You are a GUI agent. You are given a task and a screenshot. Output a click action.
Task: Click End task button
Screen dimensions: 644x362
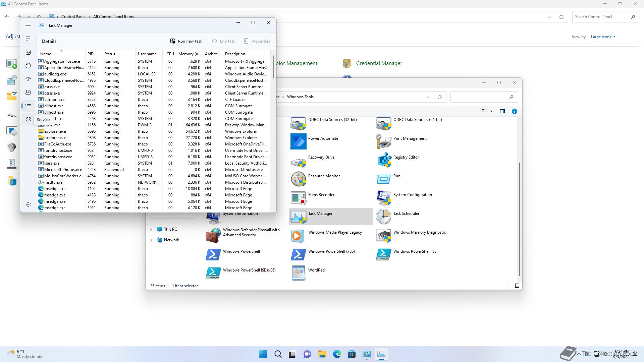(224, 41)
